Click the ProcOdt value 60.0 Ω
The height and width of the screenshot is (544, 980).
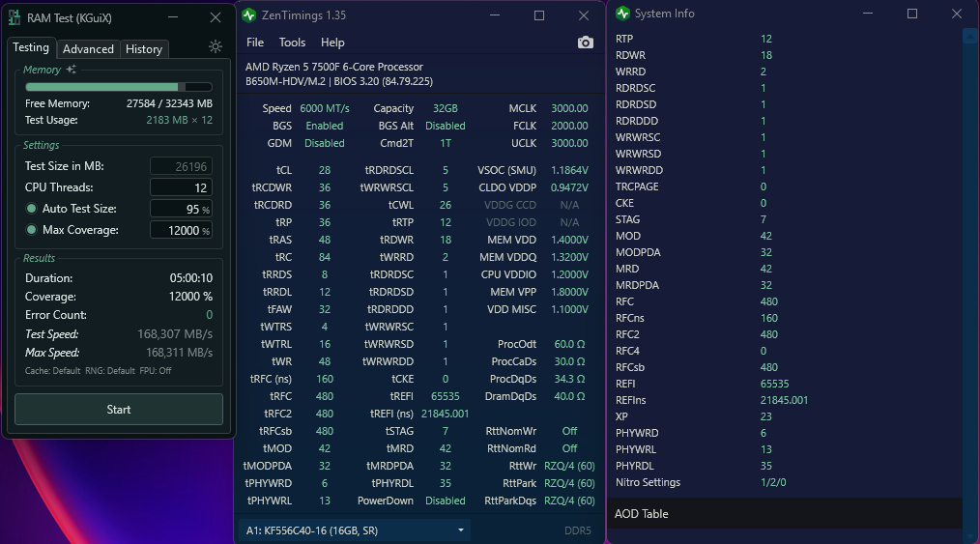point(569,344)
